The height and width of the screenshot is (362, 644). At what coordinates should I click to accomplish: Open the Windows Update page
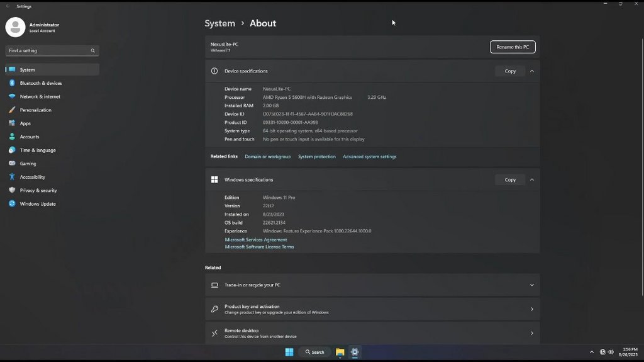pyautogui.click(x=52, y=203)
